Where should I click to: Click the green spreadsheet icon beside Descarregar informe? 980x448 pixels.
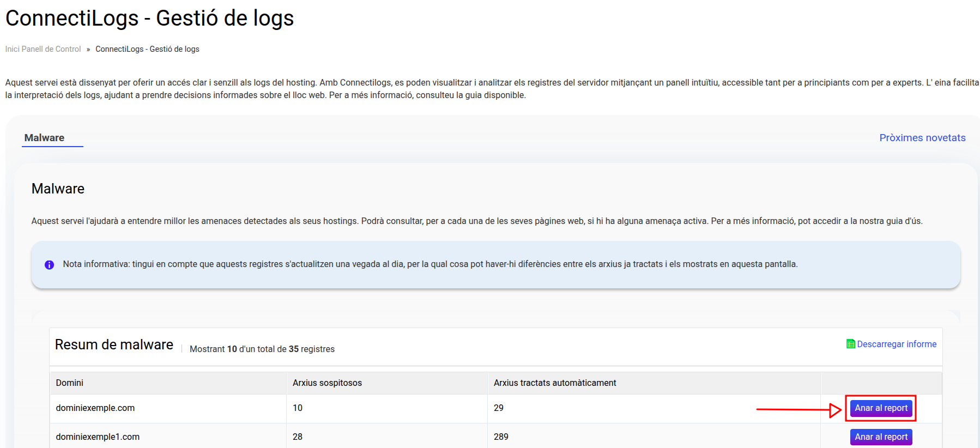(x=850, y=344)
